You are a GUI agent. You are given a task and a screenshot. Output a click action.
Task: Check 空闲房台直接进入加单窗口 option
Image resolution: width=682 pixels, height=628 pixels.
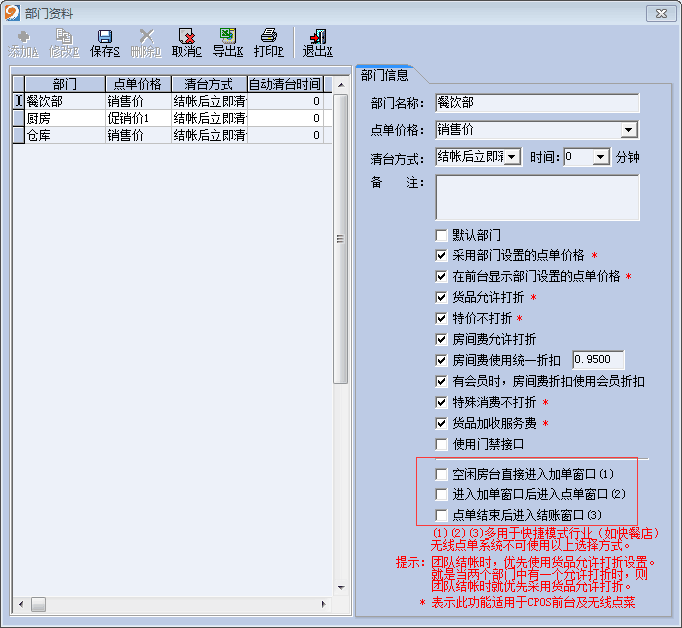442,474
